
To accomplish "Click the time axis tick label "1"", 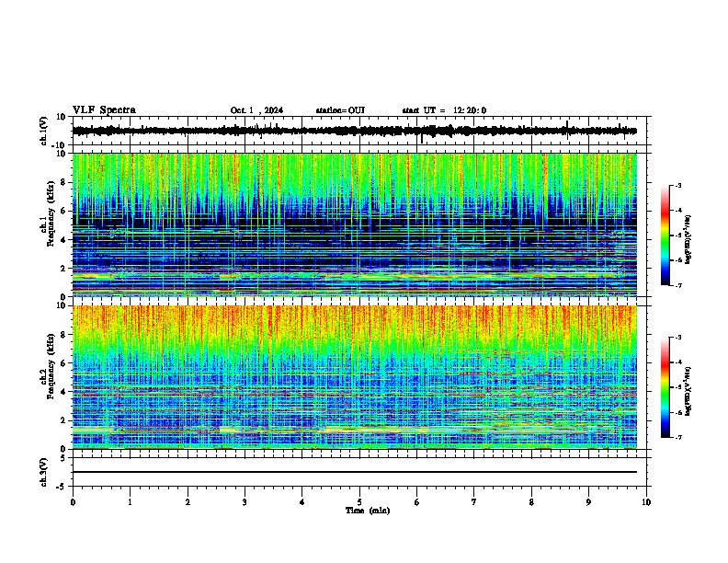I will coord(130,502).
